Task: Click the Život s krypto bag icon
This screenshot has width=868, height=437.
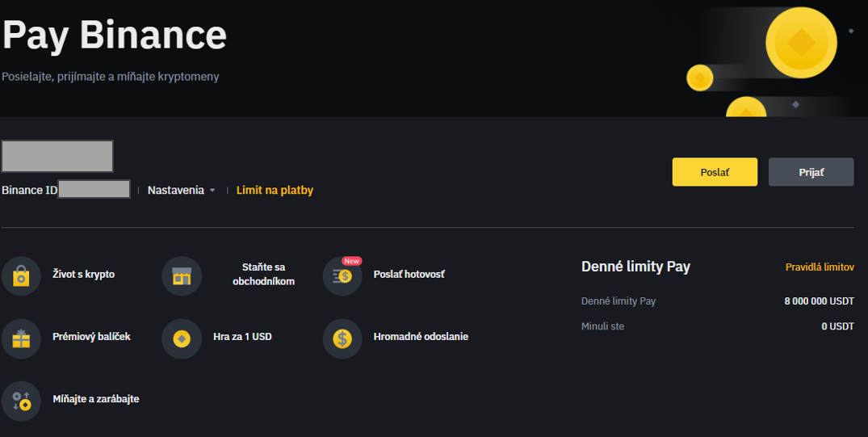Action: pyautogui.click(x=21, y=276)
